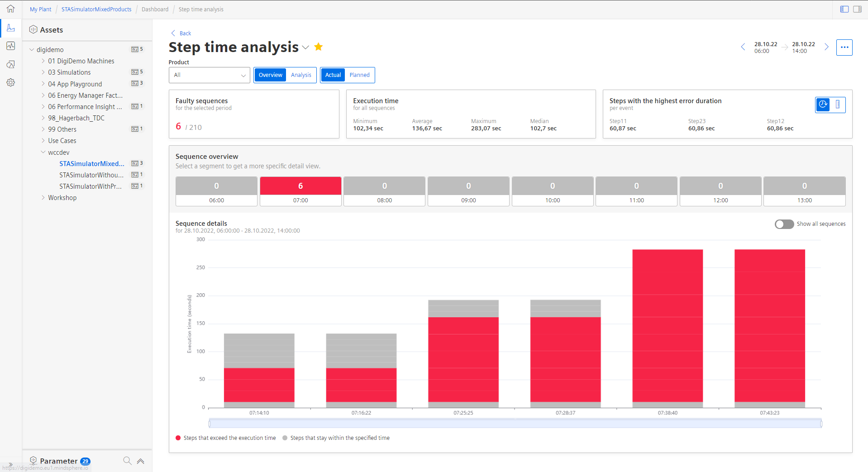Image resolution: width=868 pixels, height=472 pixels.
Task: Switch to the Analysis tab
Action: coord(300,75)
